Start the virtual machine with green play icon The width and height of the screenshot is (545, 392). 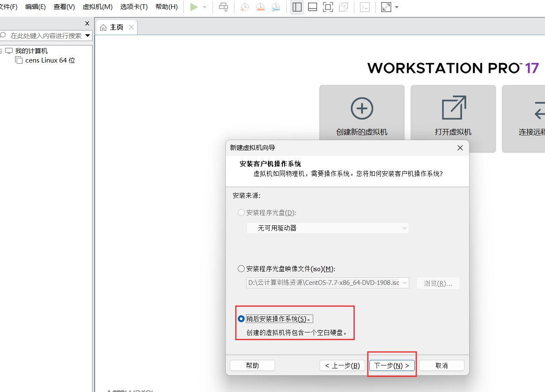pos(194,7)
